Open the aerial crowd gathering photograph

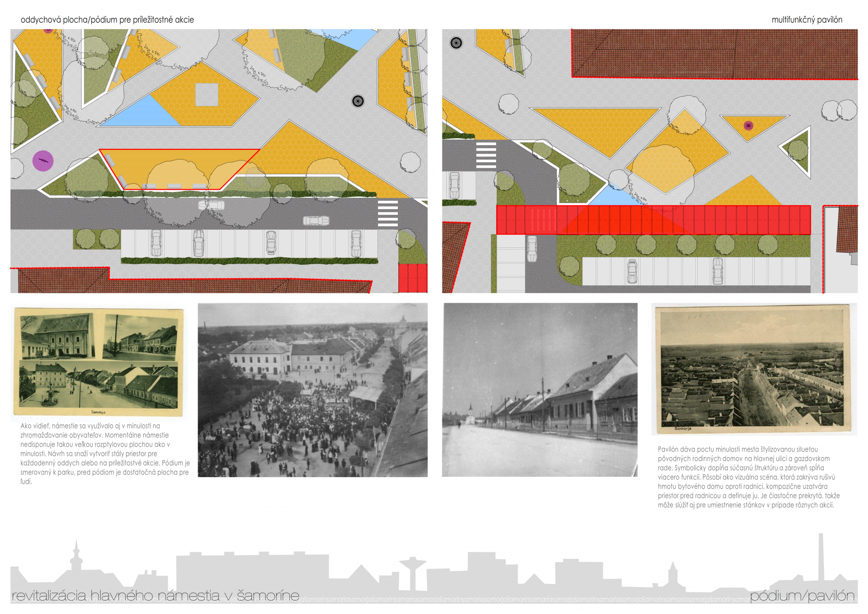313,390
